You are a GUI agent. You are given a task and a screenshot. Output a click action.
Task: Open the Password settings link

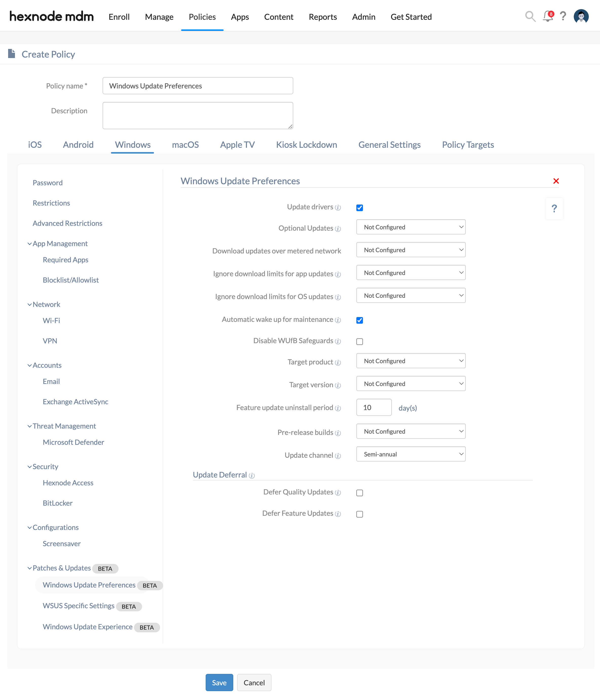[x=48, y=182]
